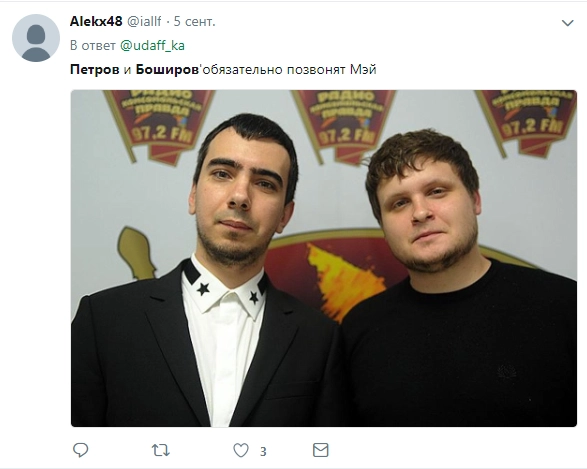This screenshot has width=587, height=469.
Task: Open the Alekx48 display name link
Action: click(x=96, y=21)
